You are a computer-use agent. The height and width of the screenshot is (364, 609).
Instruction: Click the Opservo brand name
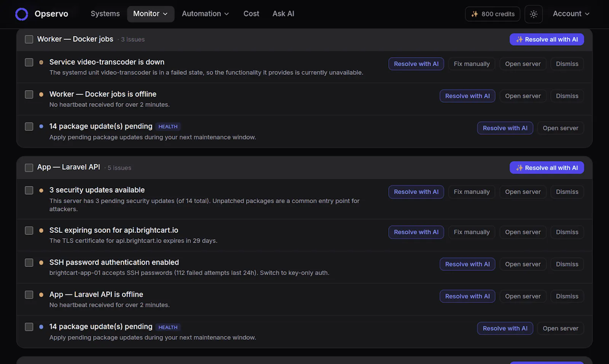(x=51, y=14)
